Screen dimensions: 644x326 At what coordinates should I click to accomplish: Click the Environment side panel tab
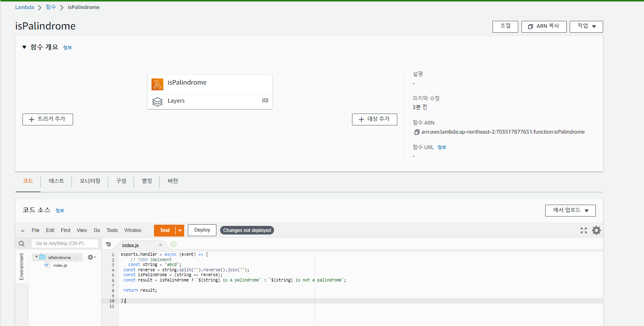click(22, 266)
